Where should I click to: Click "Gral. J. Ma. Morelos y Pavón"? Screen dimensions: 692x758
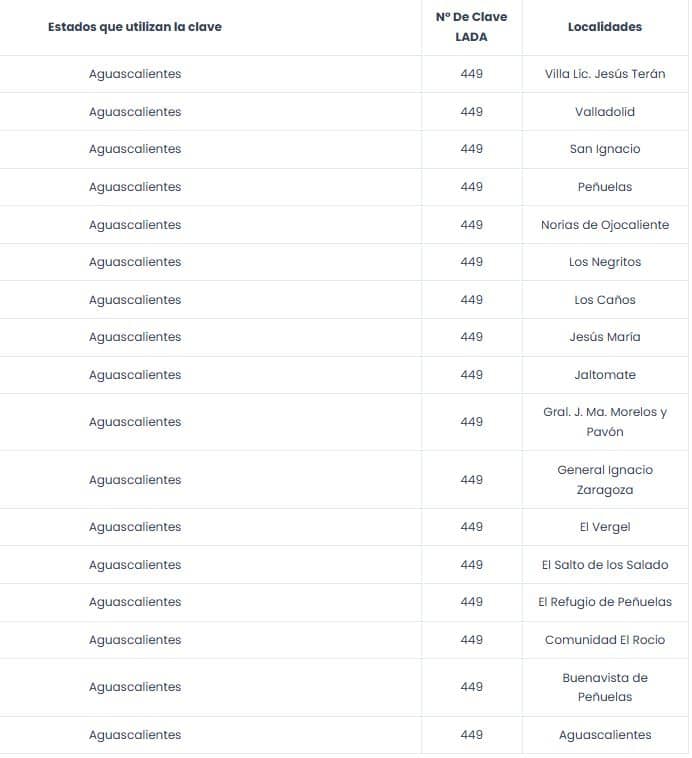(x=604, y=422)
